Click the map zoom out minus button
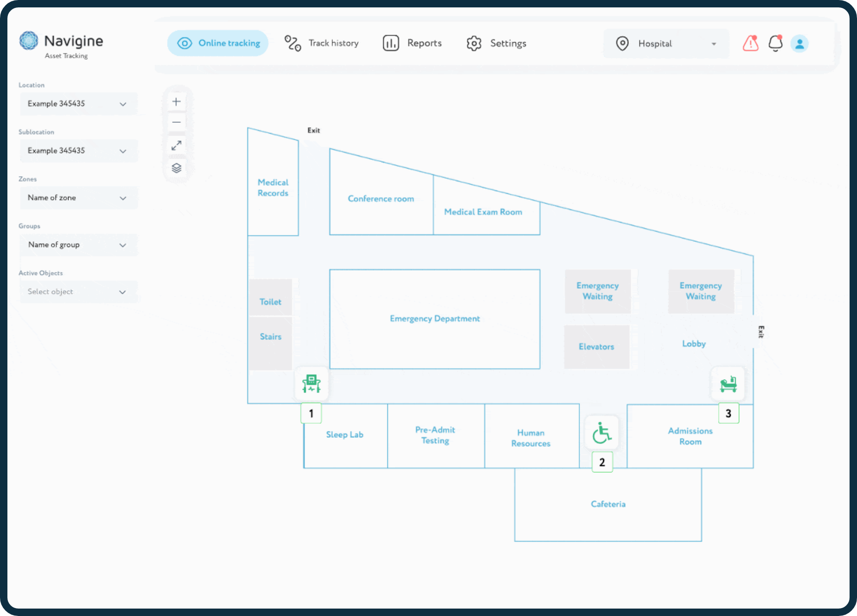The width and height of the screenshot is (857, 616). click(176, 123)
